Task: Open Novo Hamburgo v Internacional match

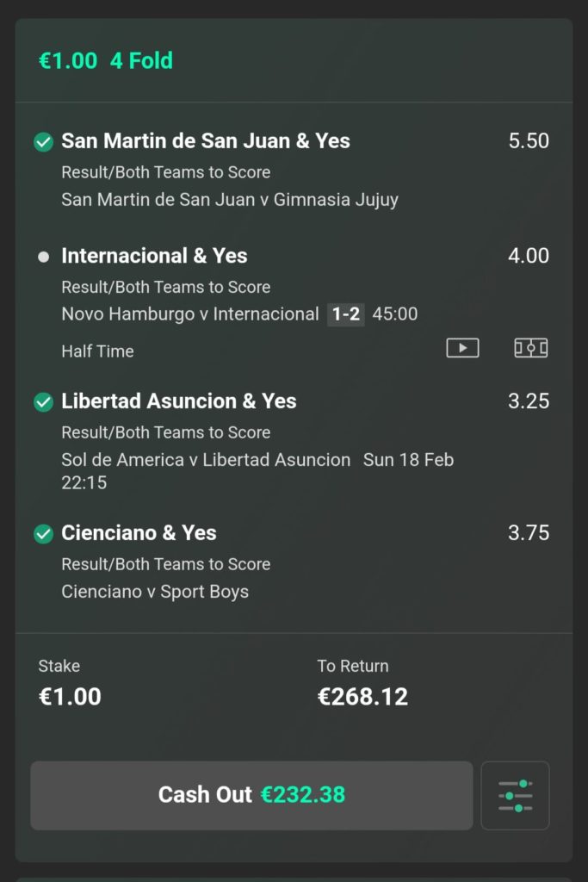Action: (190, 314)
